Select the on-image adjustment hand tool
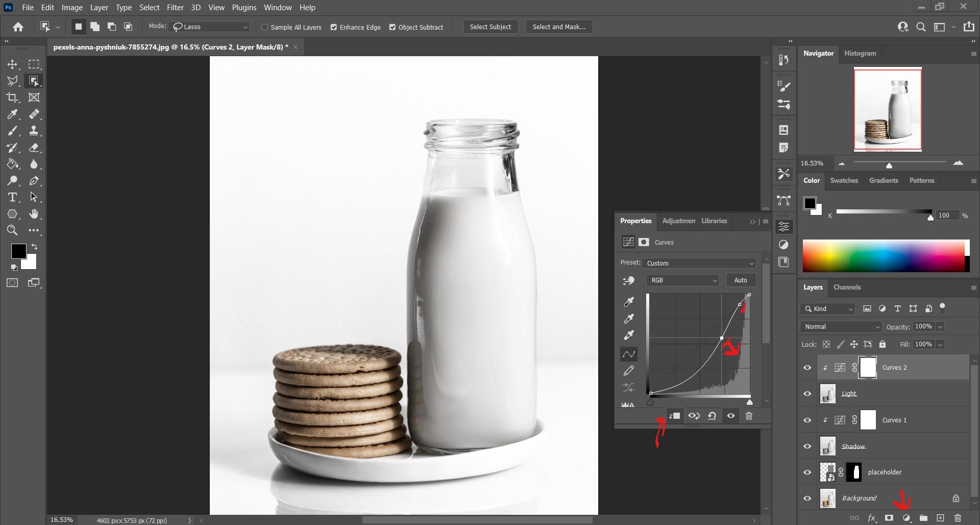The width and height of the screenshot is (980, 525). tap(629, 280)
